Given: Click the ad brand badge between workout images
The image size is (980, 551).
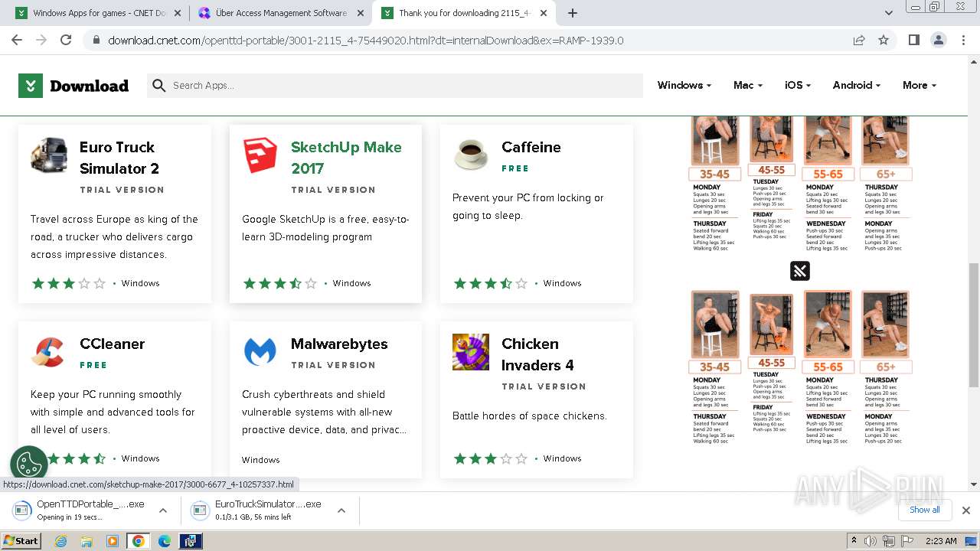Looking at the screenshot, I should [800, 271].
